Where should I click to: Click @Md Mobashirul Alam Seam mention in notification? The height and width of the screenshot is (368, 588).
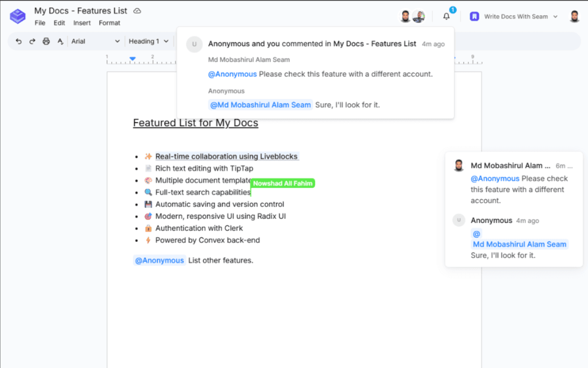point(260,105)
